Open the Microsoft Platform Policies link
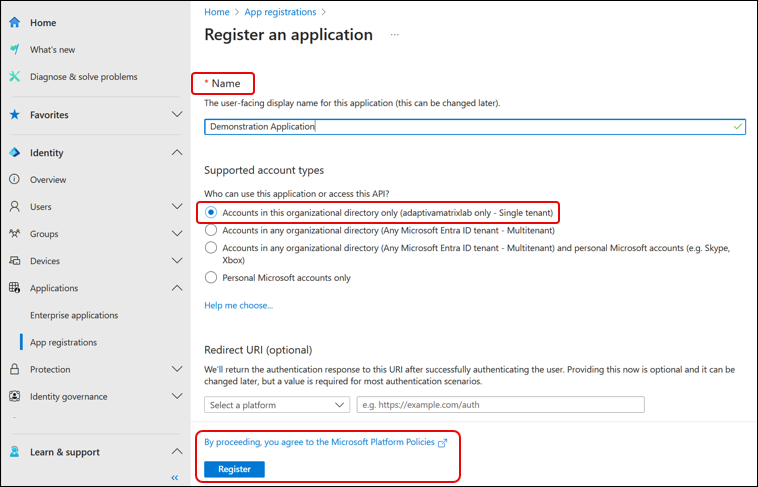758x487 pixels. point(319,442)
